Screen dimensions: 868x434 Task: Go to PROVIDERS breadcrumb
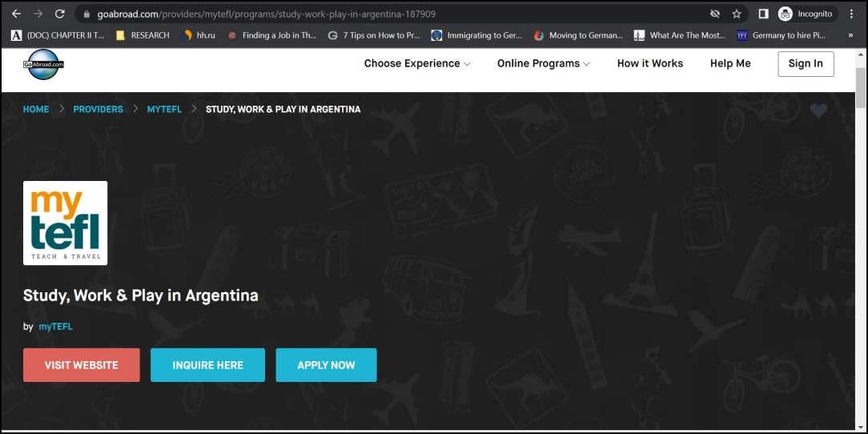tap(98, 109)
